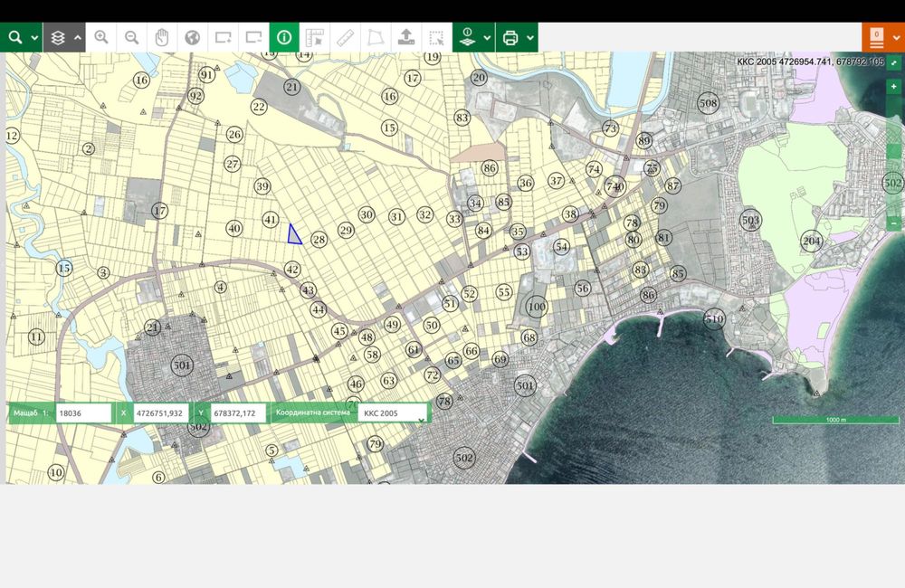Select the zoom in magnifier tool

click(101, 38)
